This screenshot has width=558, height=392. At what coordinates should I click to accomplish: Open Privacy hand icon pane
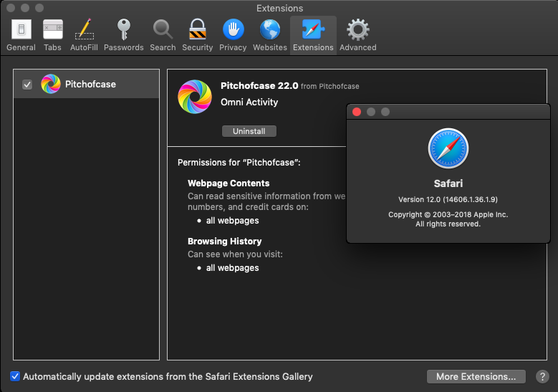[x=233, y=35]
